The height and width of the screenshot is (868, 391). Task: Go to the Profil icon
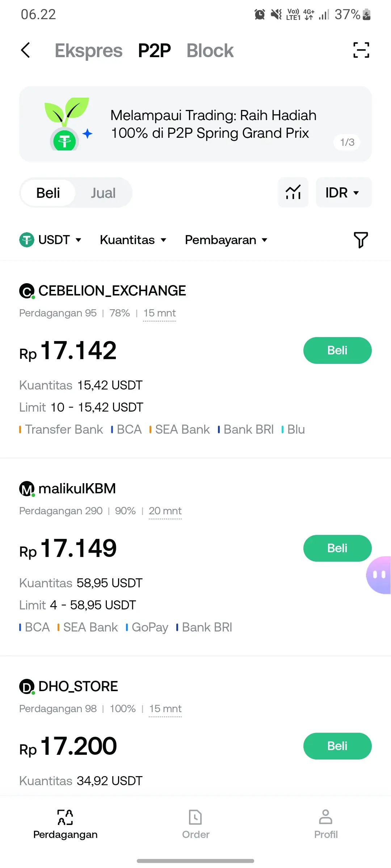point(326,817)
